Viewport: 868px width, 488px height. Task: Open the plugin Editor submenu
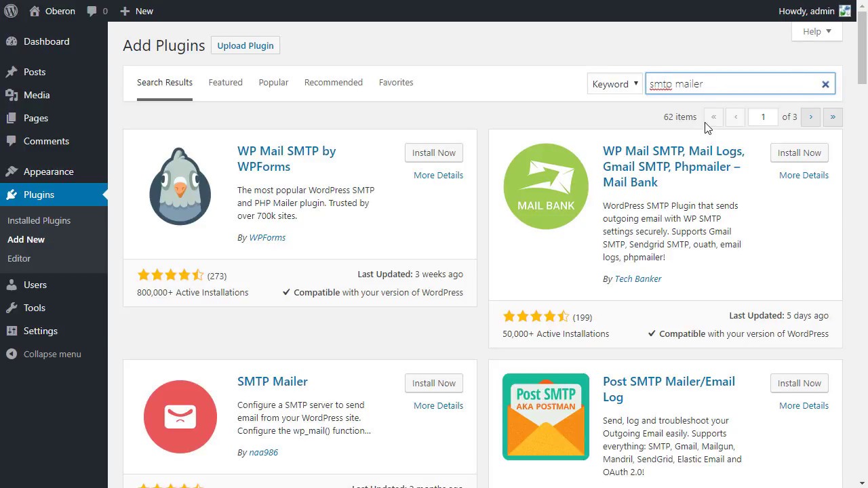click(19, 259)
